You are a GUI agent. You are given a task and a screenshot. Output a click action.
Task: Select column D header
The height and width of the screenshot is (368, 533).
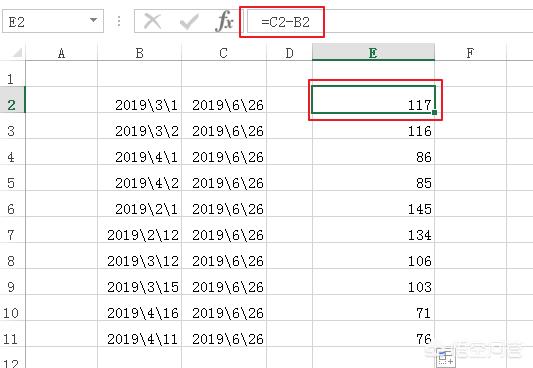click(289, 53)
